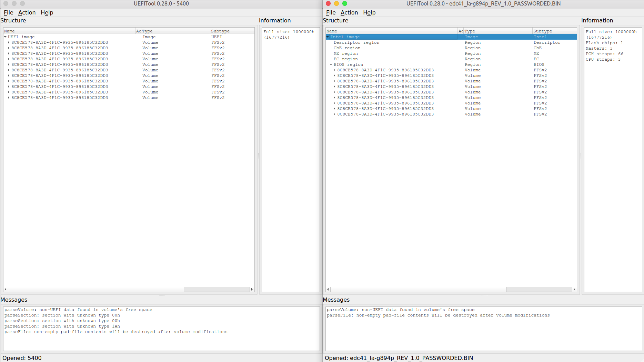The height and width of the screenshot is (362, 644).
Task: Click Name column header in PASSWORDED.BIN window
Action: point(392,31)
